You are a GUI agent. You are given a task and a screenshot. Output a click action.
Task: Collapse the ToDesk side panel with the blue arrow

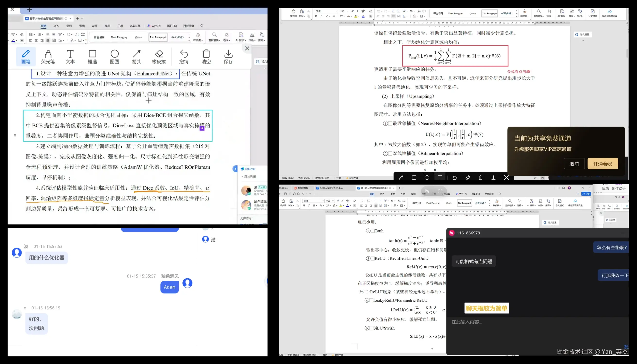tap(235, 169)
